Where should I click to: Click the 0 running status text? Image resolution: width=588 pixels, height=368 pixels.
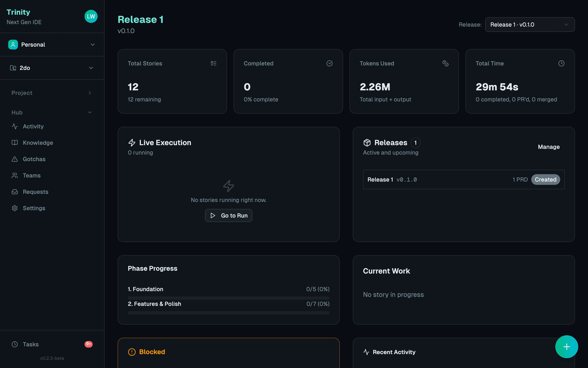[140, 153]
